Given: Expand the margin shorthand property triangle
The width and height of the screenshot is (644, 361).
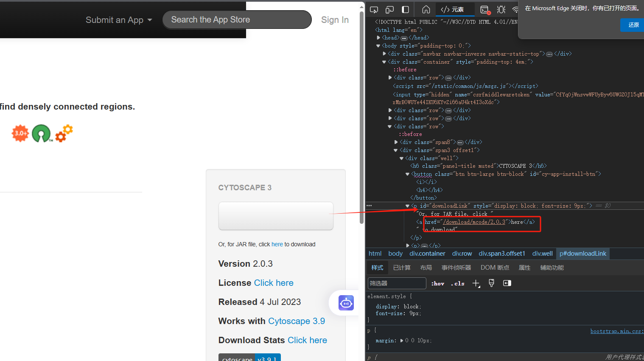Looking at the screenshot, I should tap(402, 341).
